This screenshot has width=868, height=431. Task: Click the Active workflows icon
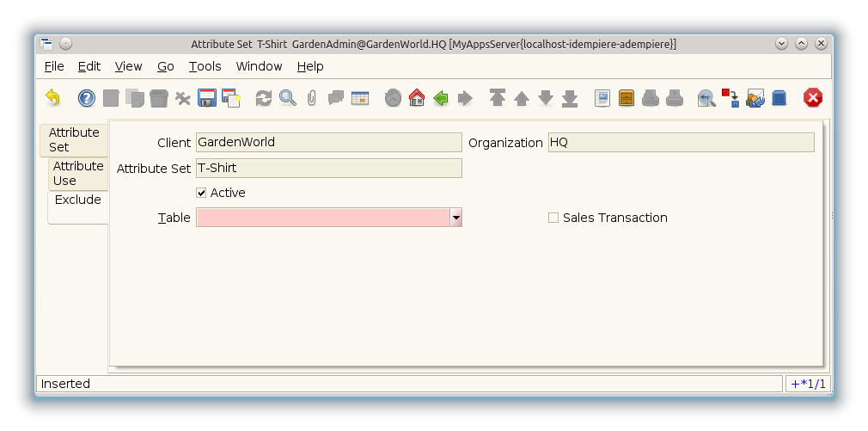coord(730,98)
